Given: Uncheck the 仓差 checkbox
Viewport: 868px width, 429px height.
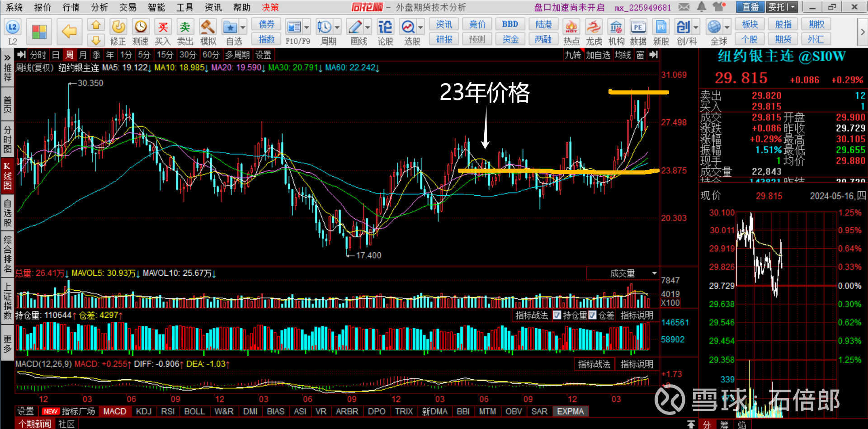Looking at the screenshot, I should (592, 315).
